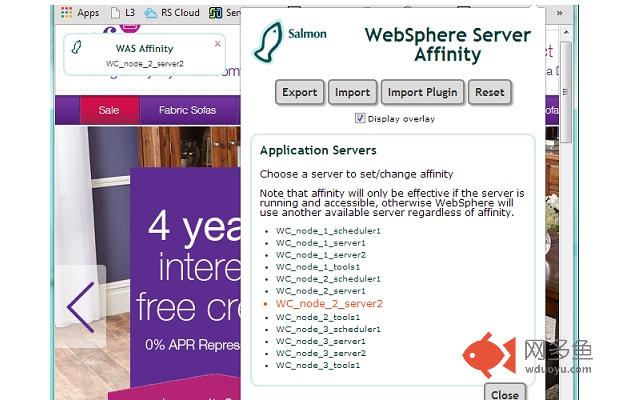Screen dimensions: 640x400
Task: Open the Sale menu on the webpage
Action: [x=109, y=110]
